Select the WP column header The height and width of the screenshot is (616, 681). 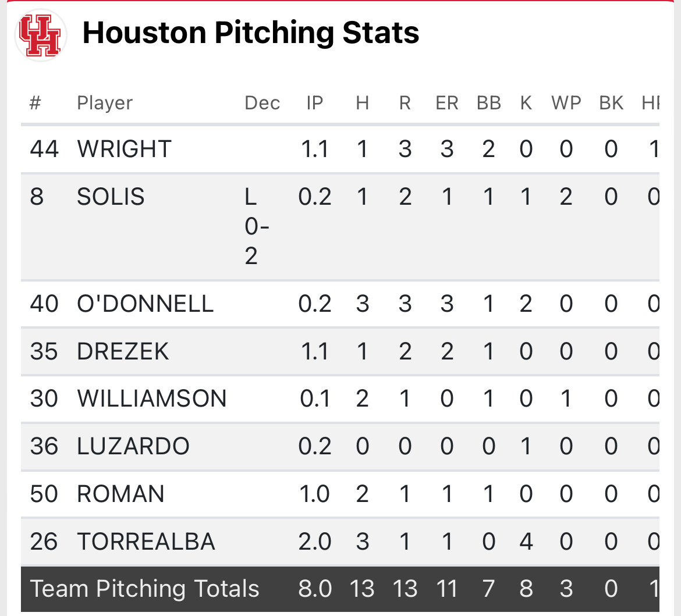click(566, 103)
